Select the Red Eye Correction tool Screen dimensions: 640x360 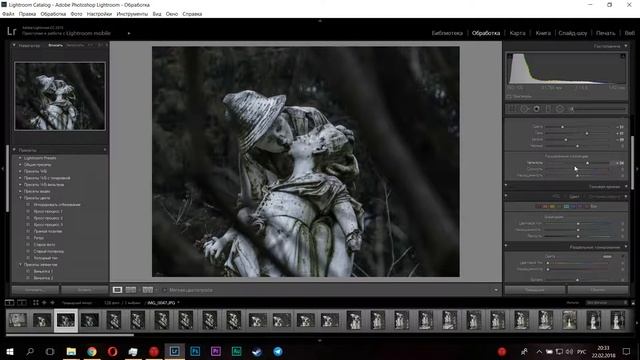pos(536,109)
